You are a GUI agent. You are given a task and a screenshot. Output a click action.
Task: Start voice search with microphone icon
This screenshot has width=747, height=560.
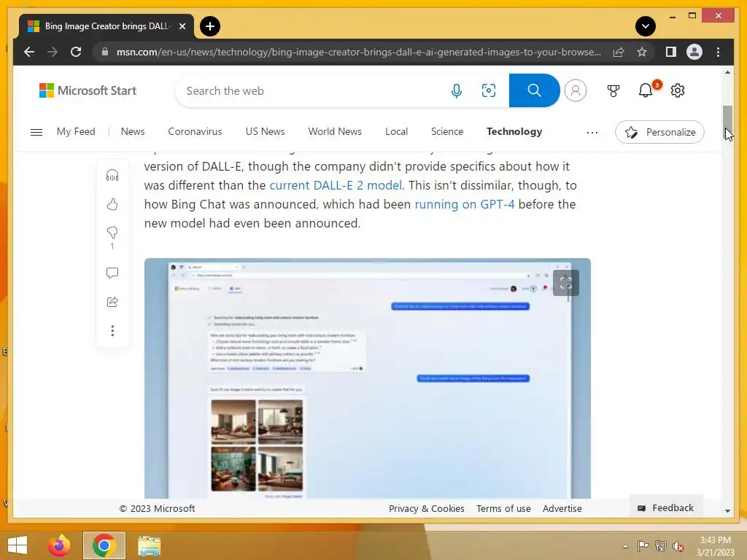457,90
